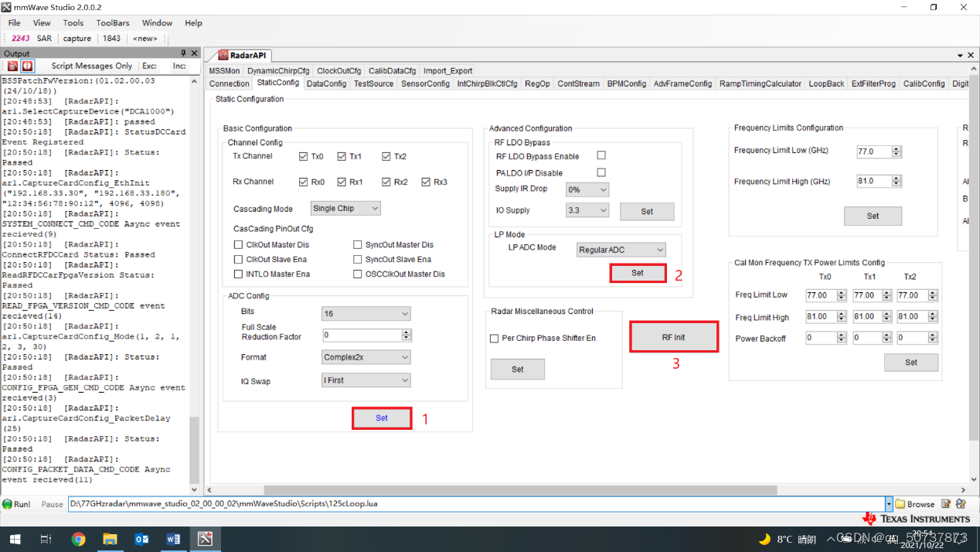The height and width of the screenshot is (552, 980).
Task: Click horizontal scrollbar of Static Configuration panel
Action: coord(520,490)
